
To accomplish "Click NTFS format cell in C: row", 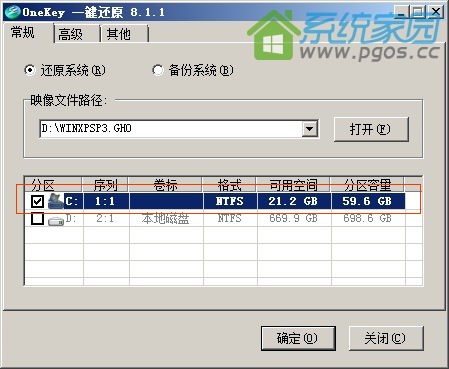I will click(230, 201).
